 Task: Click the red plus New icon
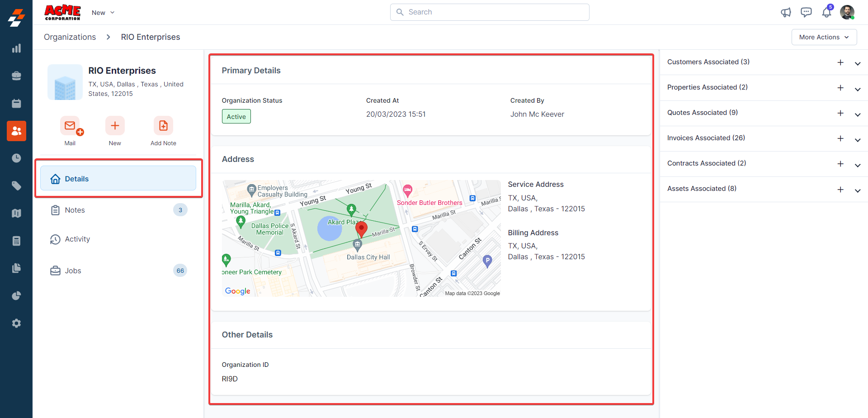[x=115, y=126]
